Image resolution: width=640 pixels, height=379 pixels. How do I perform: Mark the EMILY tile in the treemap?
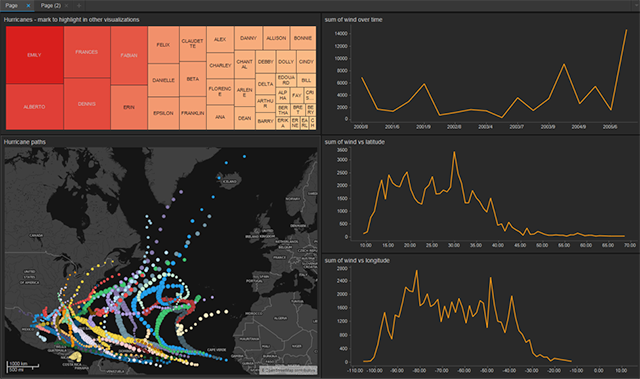35,55
